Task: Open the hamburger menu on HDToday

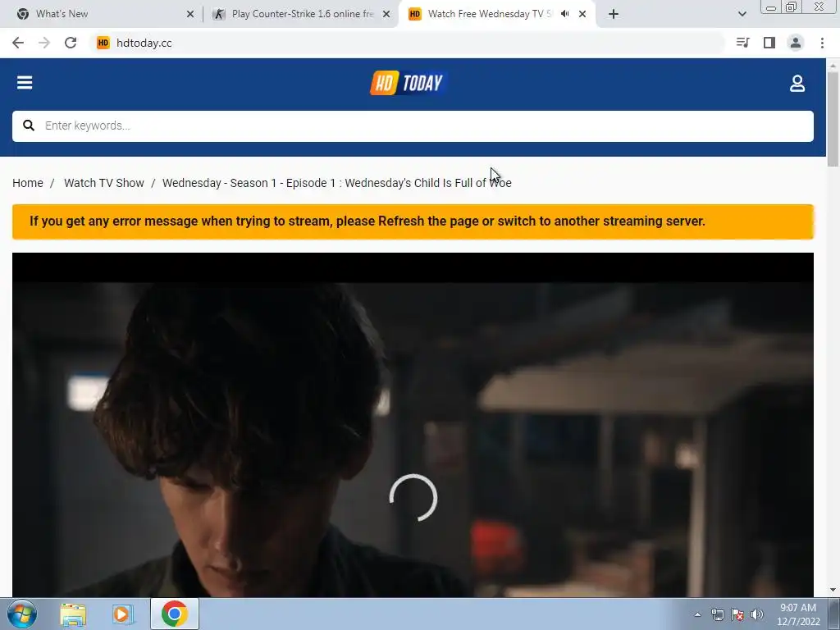Action: click(x=25, y=83)
